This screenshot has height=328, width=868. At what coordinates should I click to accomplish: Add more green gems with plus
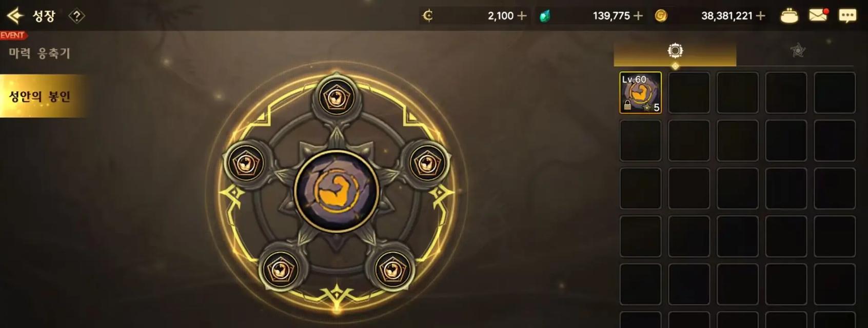point(638,16)
